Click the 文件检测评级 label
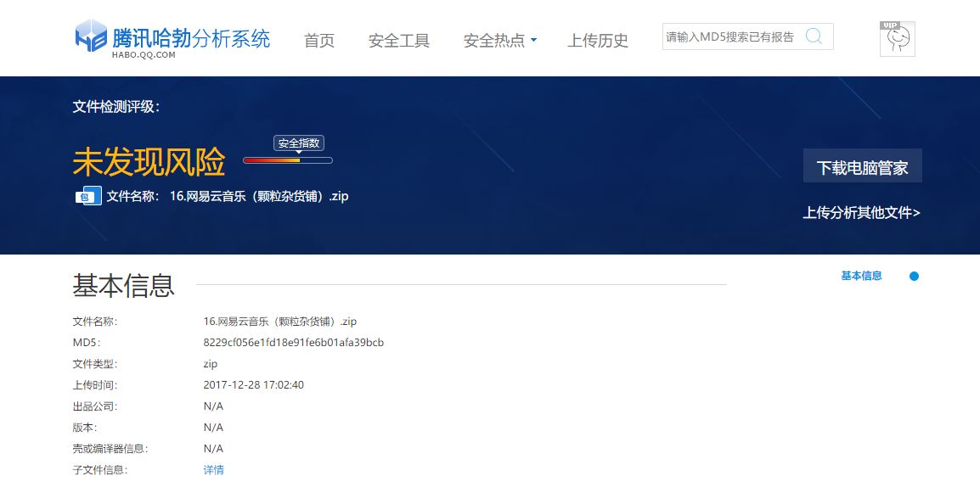Image resolution: width=980 pixels, height=487 pixels. [116, 107]
